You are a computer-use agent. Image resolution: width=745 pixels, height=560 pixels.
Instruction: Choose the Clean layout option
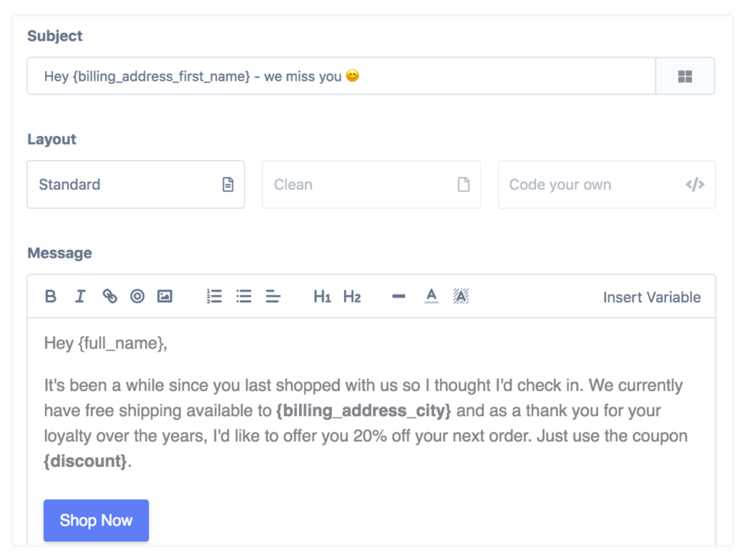point(371,185)
